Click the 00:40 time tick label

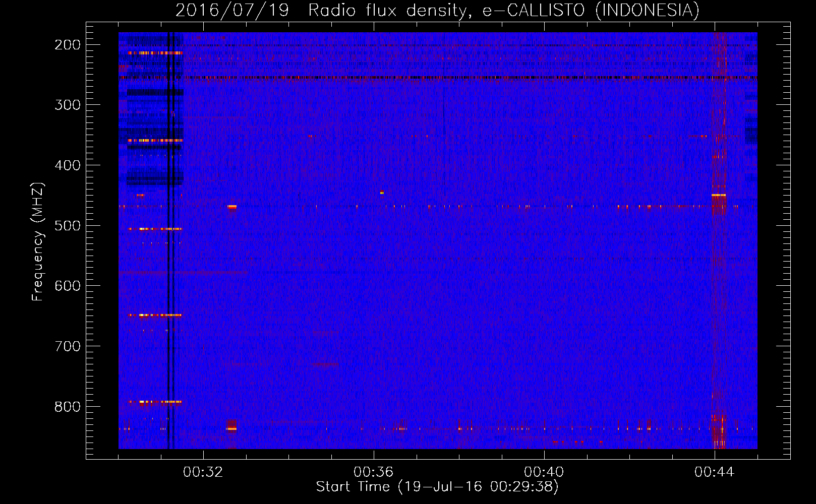(x=544, y=472)
